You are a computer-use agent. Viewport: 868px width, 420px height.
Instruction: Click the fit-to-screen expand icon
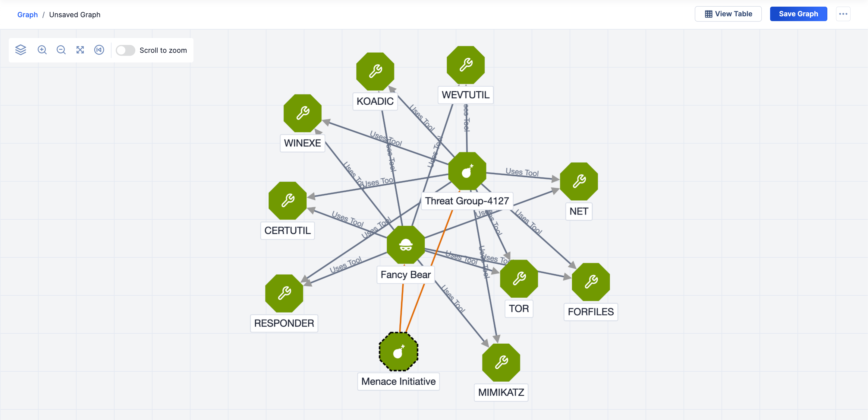coord(80,50)
